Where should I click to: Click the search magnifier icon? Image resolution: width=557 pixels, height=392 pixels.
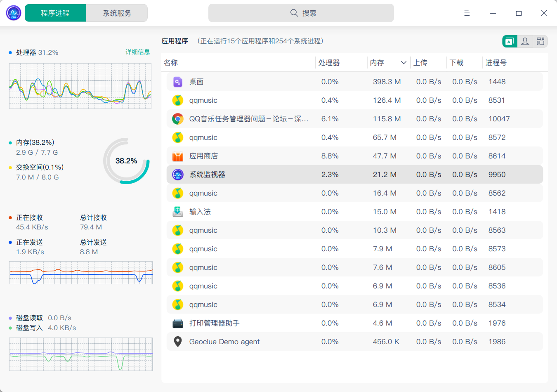point(294,13)
